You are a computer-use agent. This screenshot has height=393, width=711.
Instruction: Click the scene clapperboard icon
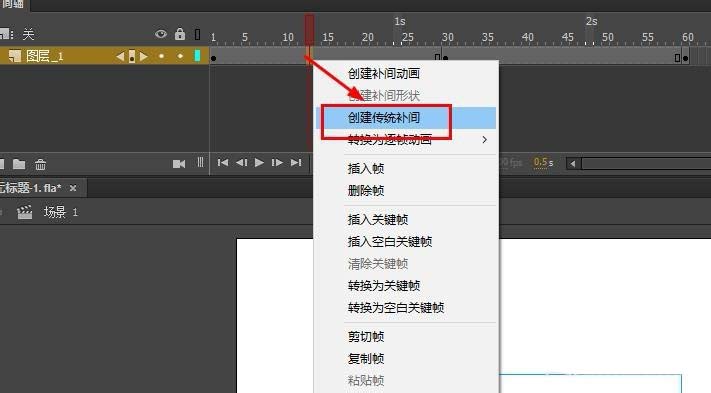(x=24, y=212)
